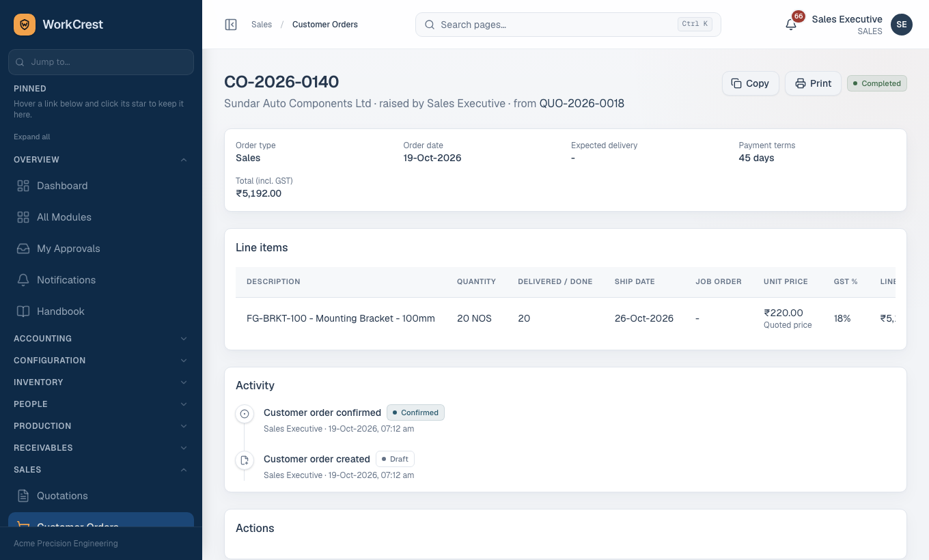Open the Handbook page
Viewport: 929px width, 560px height.
point(101,311)
